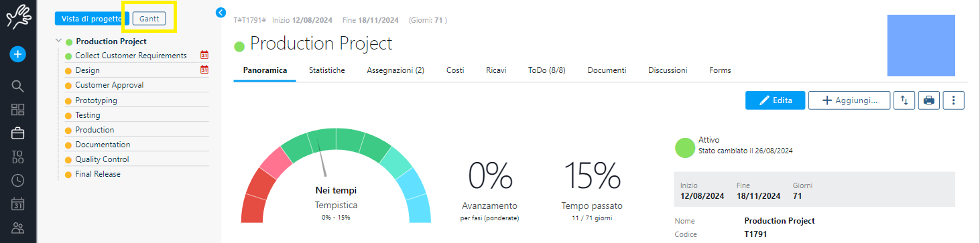This screenshot has height=243, width=980.
Task: Open the Documenti tab
Action: pyautogui.click(x=607, y=70)
